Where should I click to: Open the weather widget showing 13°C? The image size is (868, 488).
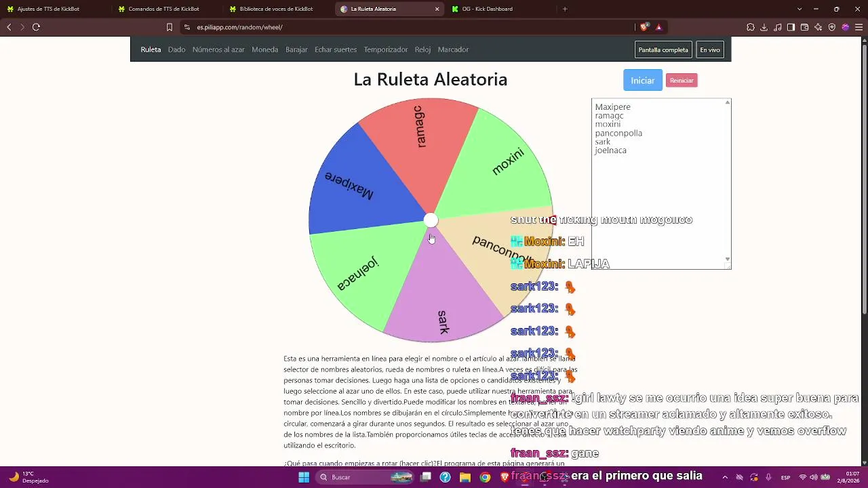(x=28, y=477)
